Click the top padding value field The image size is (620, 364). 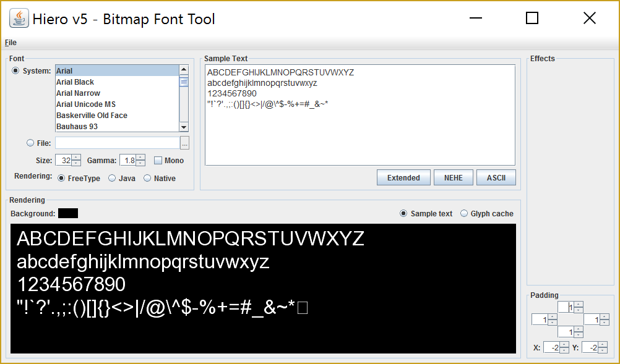(x=566, y=307)
